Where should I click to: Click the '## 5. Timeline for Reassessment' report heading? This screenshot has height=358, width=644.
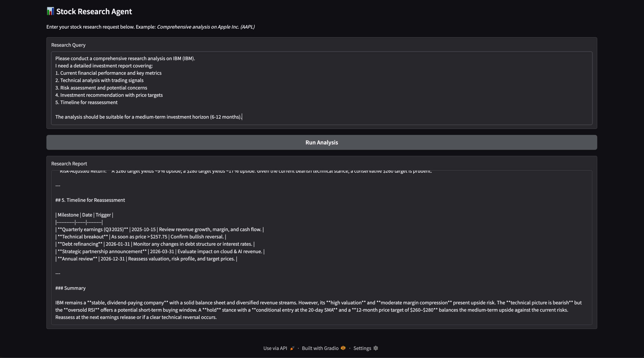90,200
